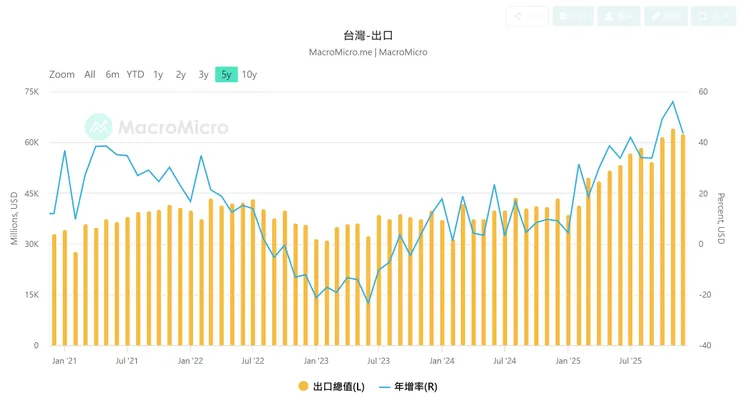Click the -40 right axis label
The height and width of the screenshot is (412, 740).
click(705, 345)
